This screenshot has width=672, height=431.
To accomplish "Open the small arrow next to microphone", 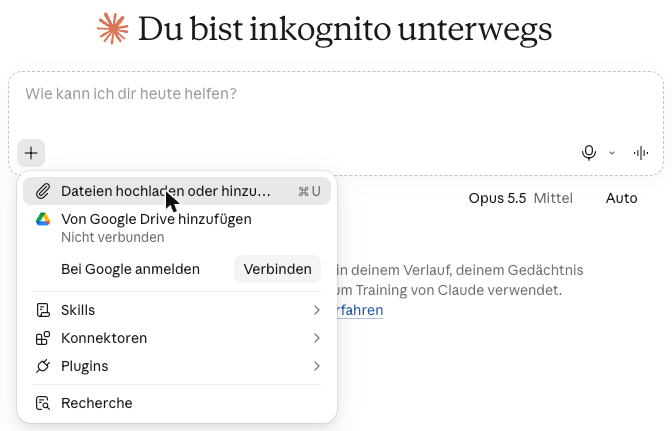I will [x=612, y=153].
